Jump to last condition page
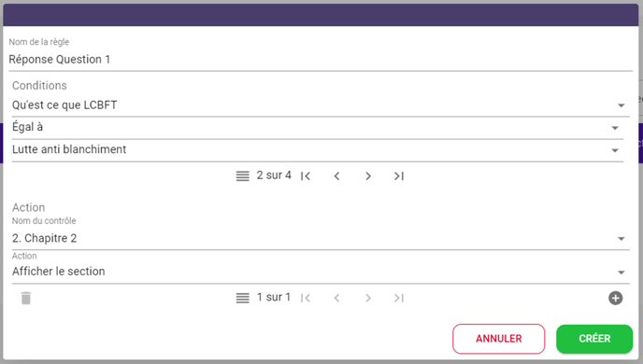 click(x=399, y=176)
